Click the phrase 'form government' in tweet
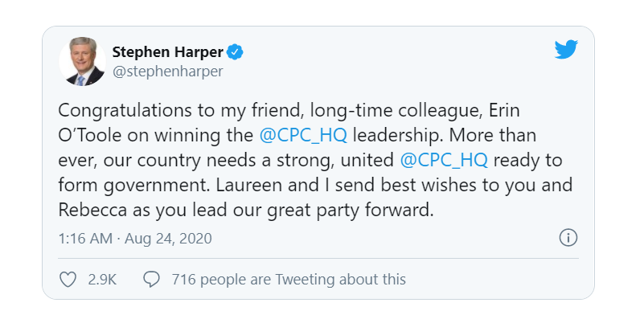Screen dimensions: 644x315 tap(134, 186)
